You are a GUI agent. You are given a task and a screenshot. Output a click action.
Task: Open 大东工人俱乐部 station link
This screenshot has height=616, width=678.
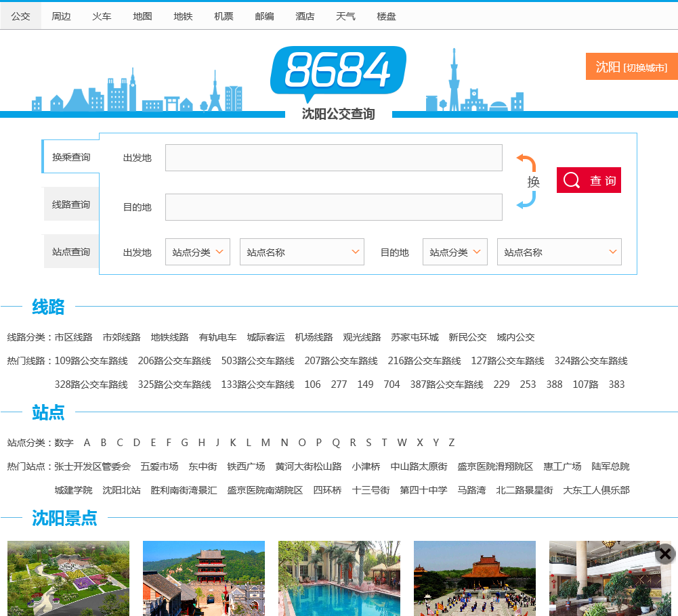coord(596,490)
